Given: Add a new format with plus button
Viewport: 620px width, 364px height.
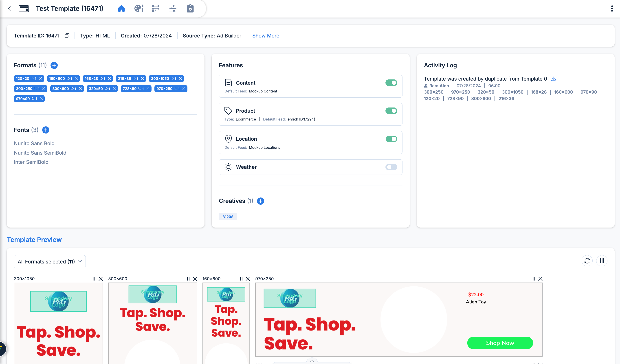Looking at the screenshot, I should pyautogui.click(x=54, y=65).
